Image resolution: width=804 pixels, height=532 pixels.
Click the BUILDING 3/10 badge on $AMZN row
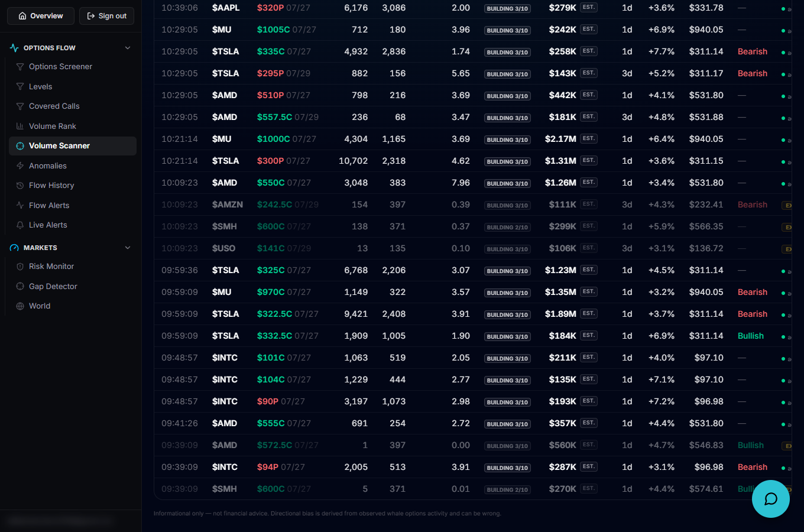click(x=507, y=205)
